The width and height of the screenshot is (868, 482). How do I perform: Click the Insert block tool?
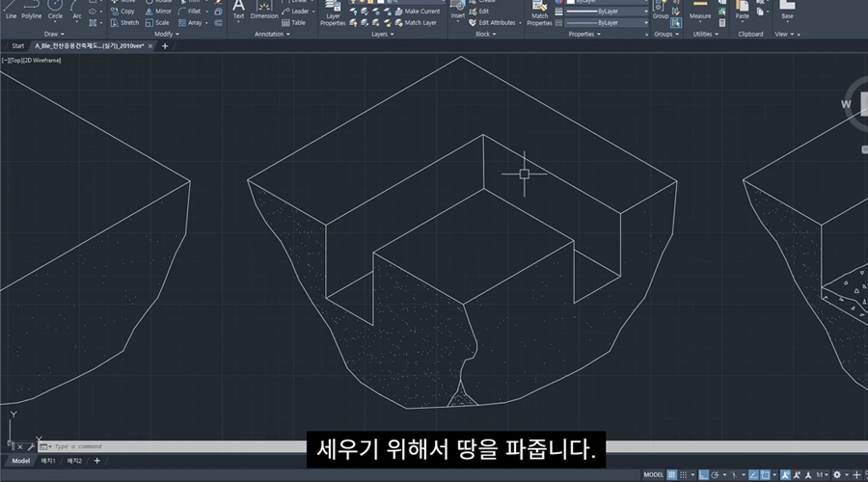[x=458, y=10]
